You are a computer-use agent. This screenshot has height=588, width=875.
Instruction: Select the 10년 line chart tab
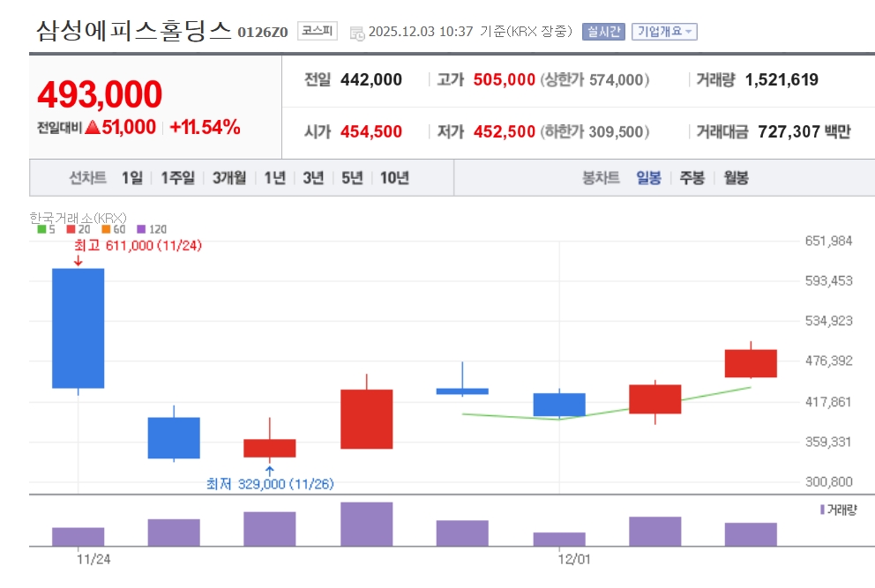pos(394,178)
